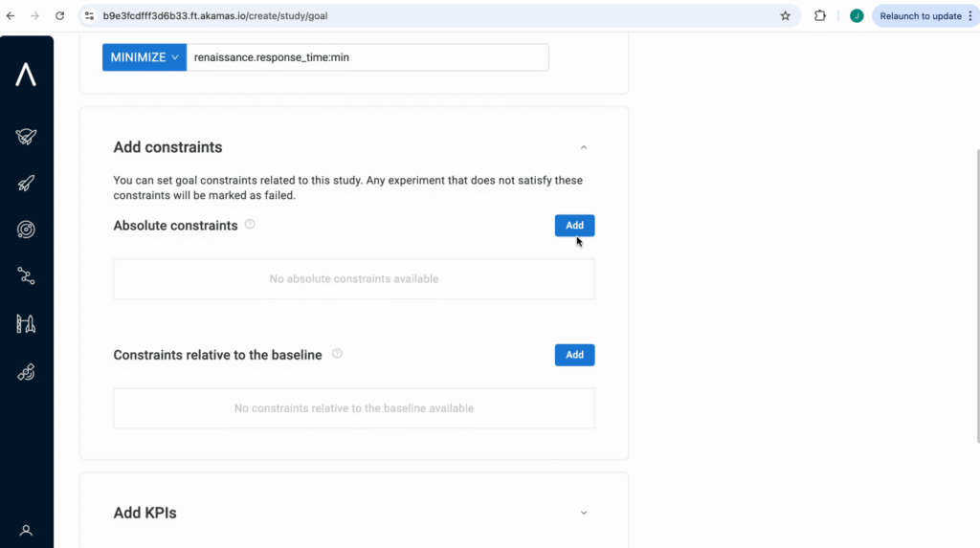Screen dimensions: 980x548
Task: Click the help icon beside Absolute constraints
Action: click(x=250, y=225)
